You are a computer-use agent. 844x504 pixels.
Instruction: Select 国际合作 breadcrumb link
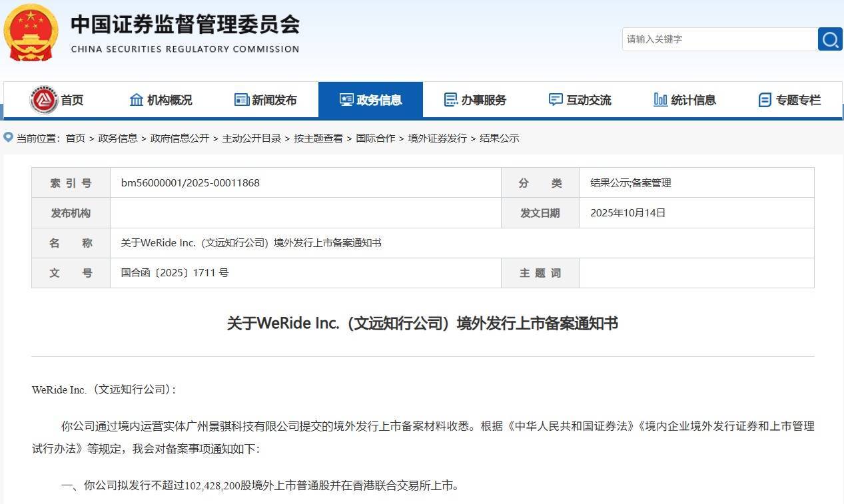click(375, 138)
